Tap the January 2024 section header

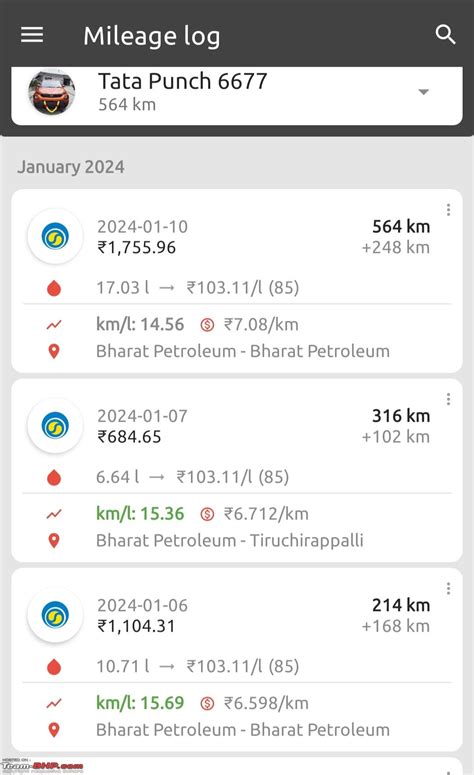(x=71, y=167)
